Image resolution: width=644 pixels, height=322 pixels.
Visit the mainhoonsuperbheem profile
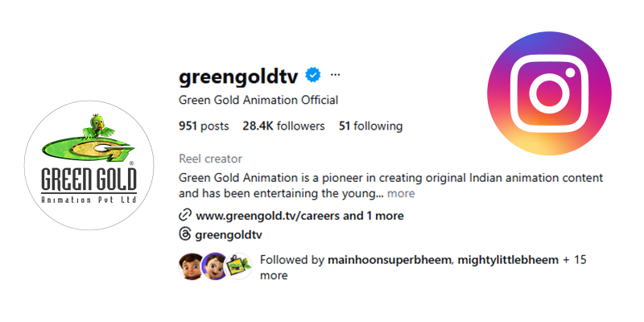pyautogui.click(x=390, y=261)
